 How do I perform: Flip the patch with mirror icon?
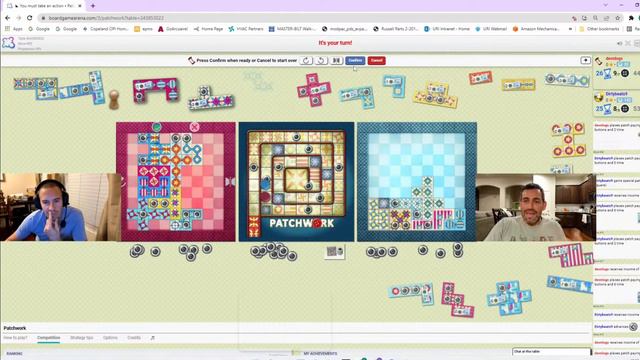click(x=336, y=60)
